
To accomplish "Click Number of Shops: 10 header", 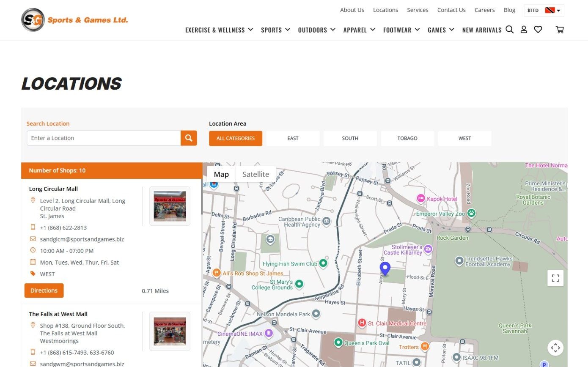I will click(x=112, y=170).
